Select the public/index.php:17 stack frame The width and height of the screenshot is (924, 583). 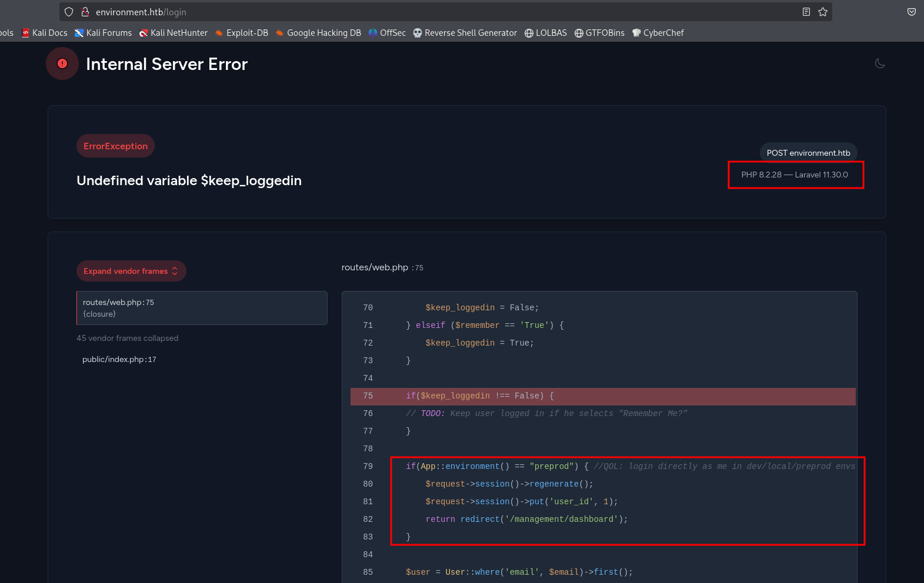coord(119,359)
